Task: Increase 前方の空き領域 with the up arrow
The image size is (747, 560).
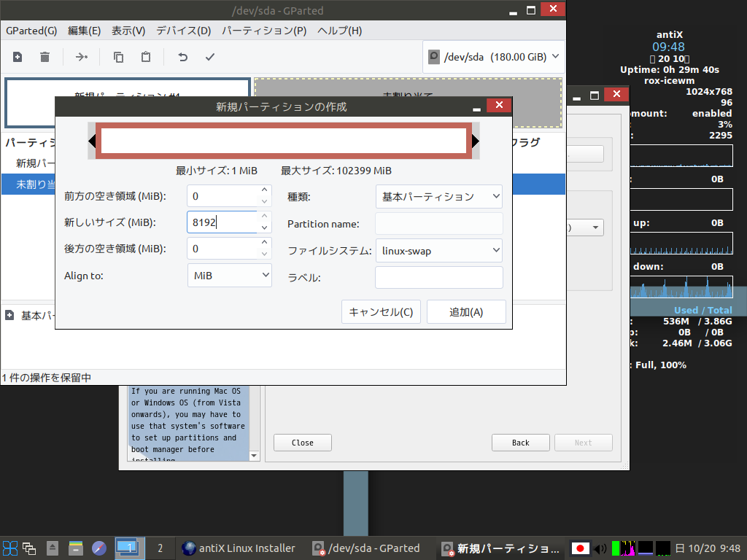Action: click(264, 190)
